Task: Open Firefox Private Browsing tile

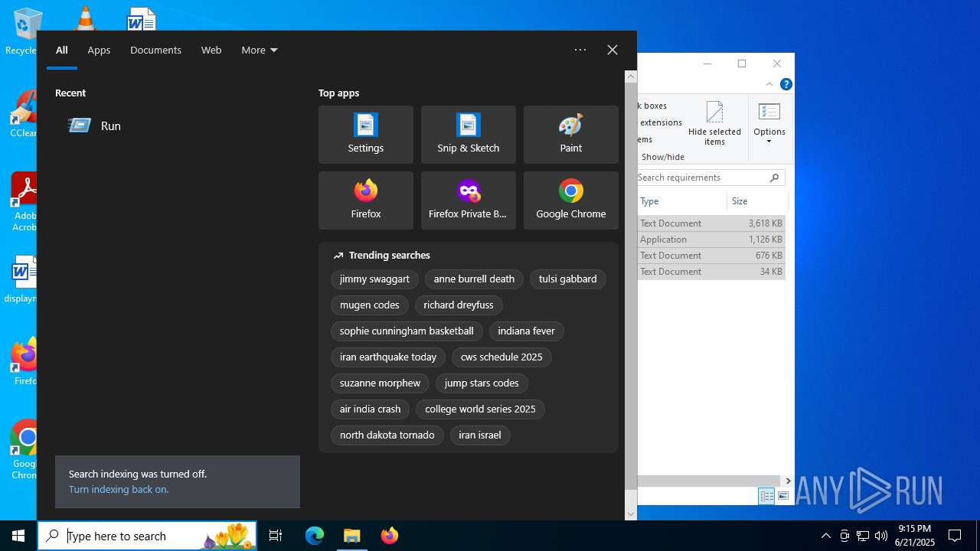Action: pyautogui.click(x=469, y=201)
